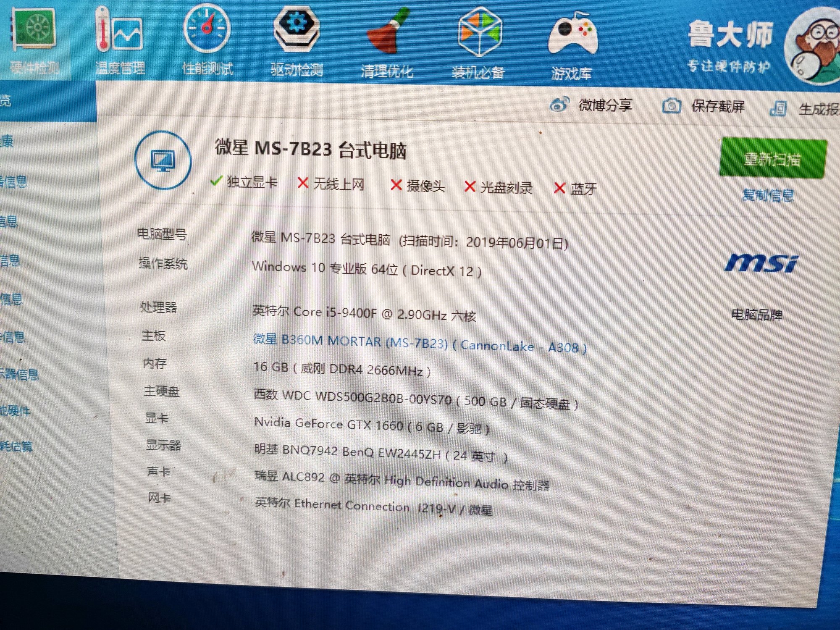Click the Ethernet Connection I219-V value
Viewport: 840px width, 630px height.
(x=373, y=507)
